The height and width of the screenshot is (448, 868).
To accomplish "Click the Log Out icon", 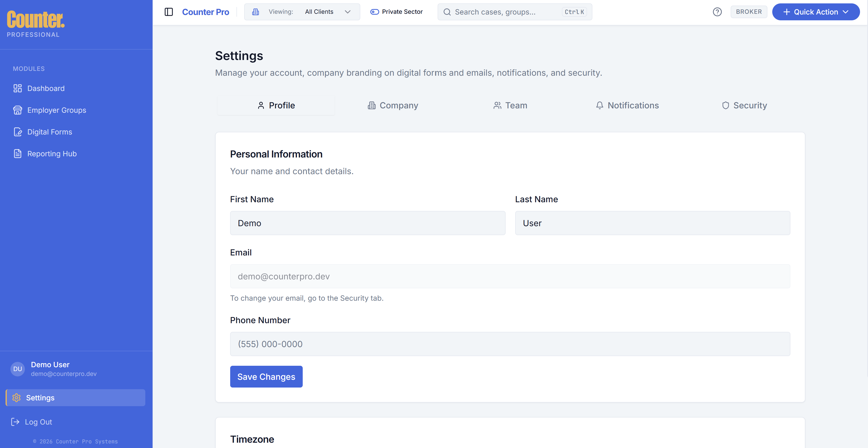I will pos(15,422).
